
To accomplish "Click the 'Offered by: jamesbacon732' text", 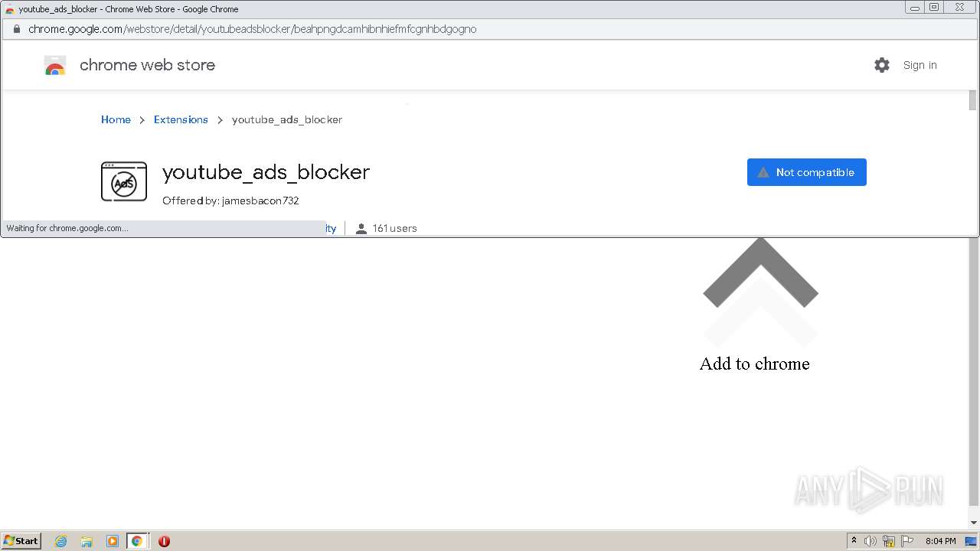I will coord(230,201).
